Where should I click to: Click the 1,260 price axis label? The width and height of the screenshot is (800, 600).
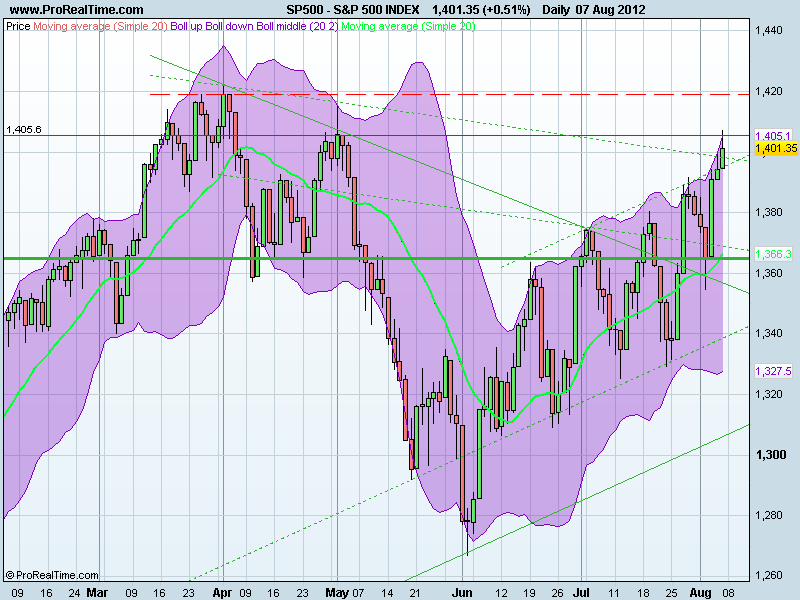click(x=768, y=576)
